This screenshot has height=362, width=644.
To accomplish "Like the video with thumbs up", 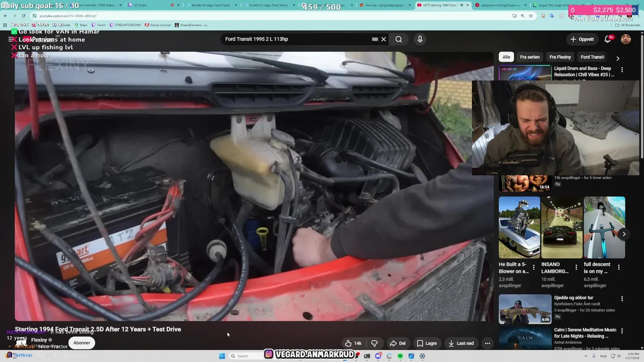I will click(353, 343).
